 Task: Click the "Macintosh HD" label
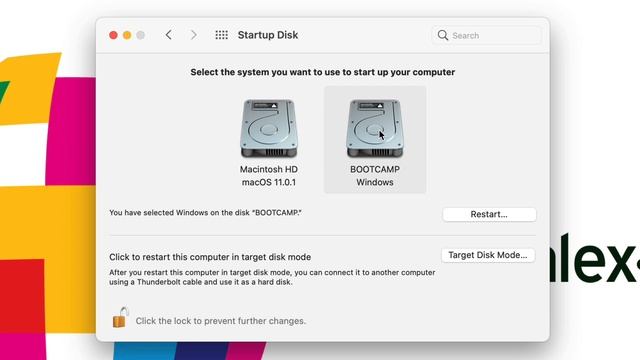pos(269,169)
